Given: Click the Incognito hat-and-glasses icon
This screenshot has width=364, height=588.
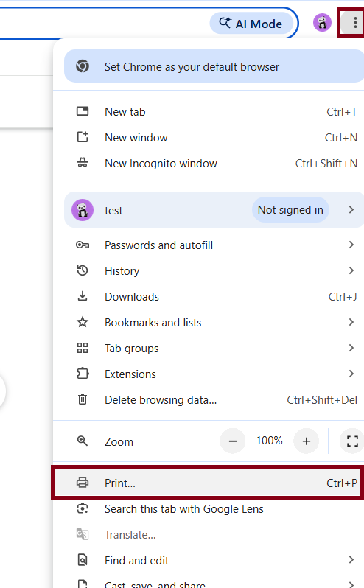Looking at the screenshot, I should (83, 163).
